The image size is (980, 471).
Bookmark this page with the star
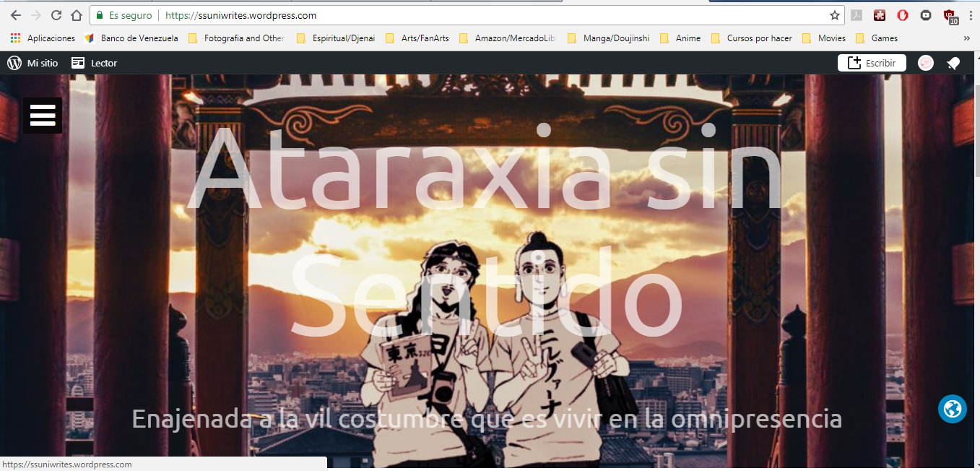835,15
